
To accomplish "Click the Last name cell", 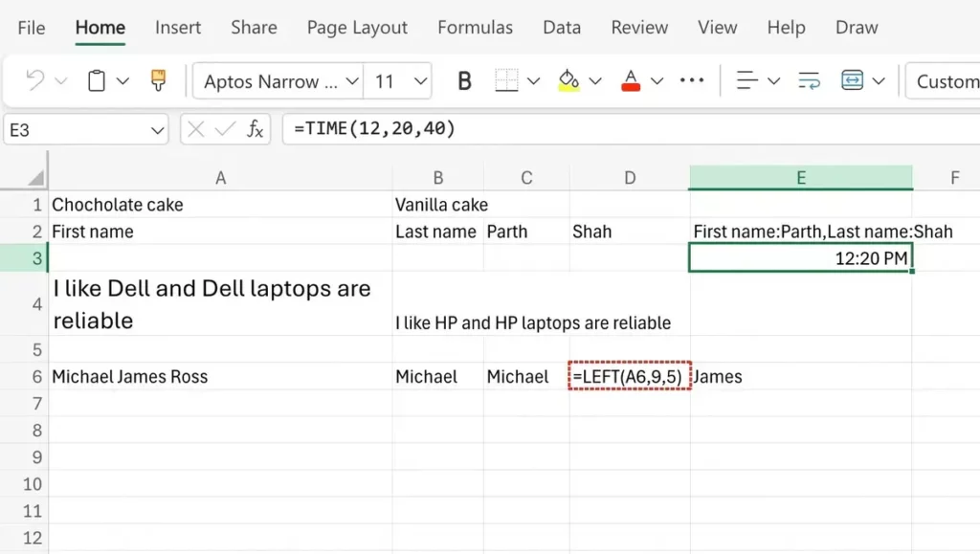I will (x=438, y=232).
